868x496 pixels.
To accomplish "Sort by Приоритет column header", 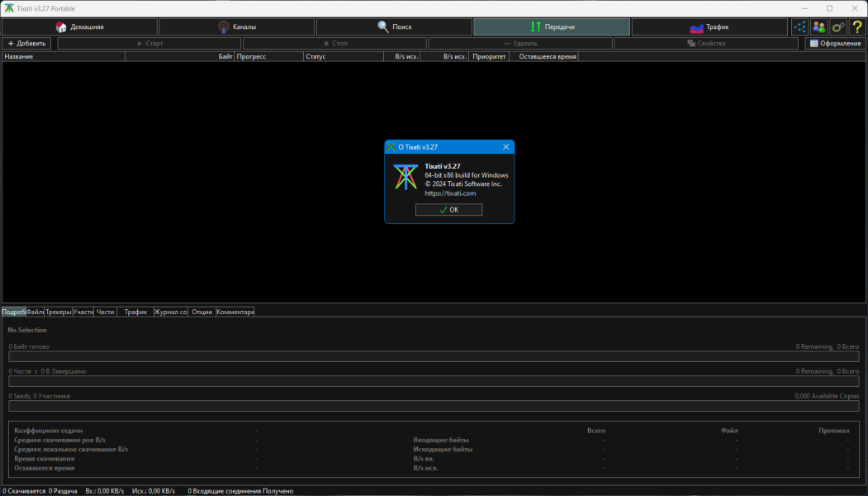I will pos(489,56).
